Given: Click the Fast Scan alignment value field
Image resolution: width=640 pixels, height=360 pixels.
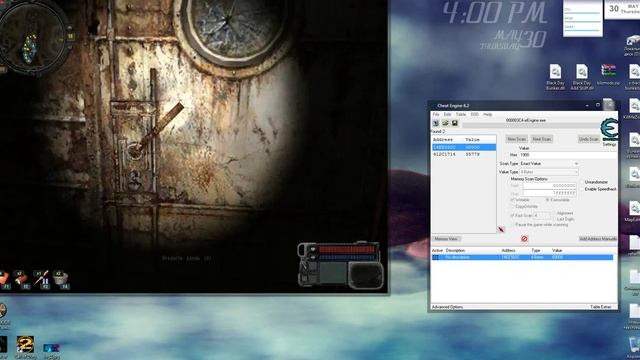Looking at the screenshot, I should click(542, 216).
